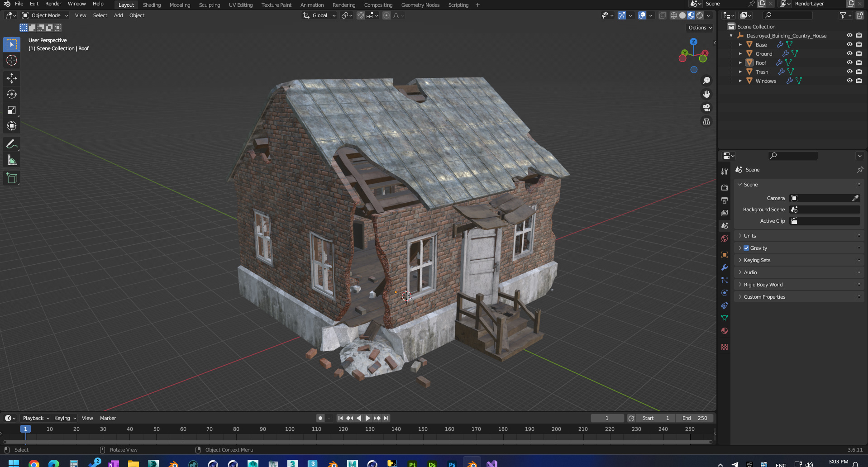The width and height of the screenshot is (868, 467).
Task: Open the viewport Options dropdown
Action: 700,28
